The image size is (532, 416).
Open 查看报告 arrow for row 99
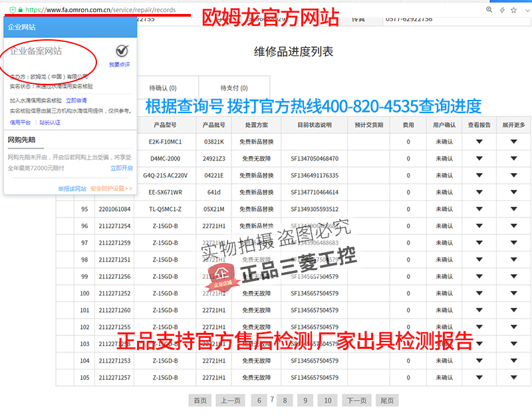pyautogui.click(x=479, y=276)
